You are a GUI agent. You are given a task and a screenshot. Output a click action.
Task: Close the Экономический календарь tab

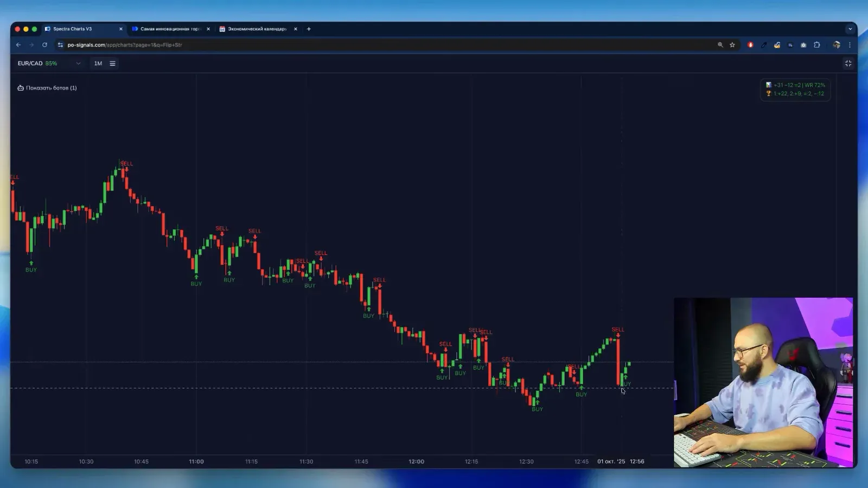coord(295,29)
